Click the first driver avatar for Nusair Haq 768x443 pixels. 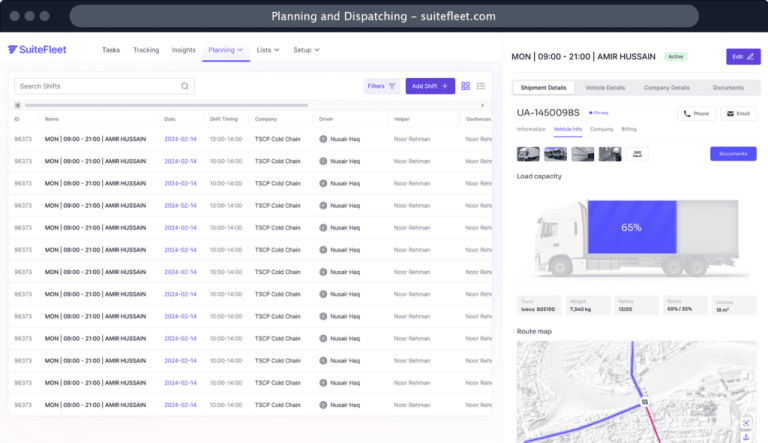323,139
